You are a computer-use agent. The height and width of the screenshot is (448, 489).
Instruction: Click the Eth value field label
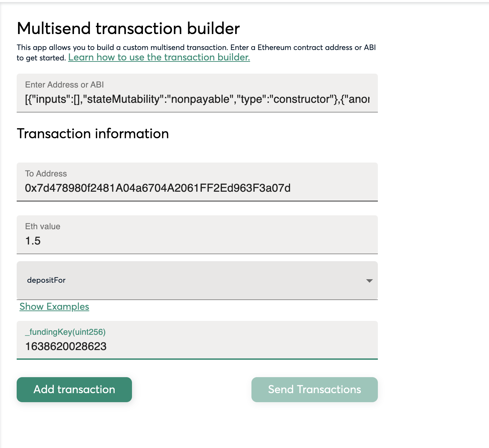(43, 226)
